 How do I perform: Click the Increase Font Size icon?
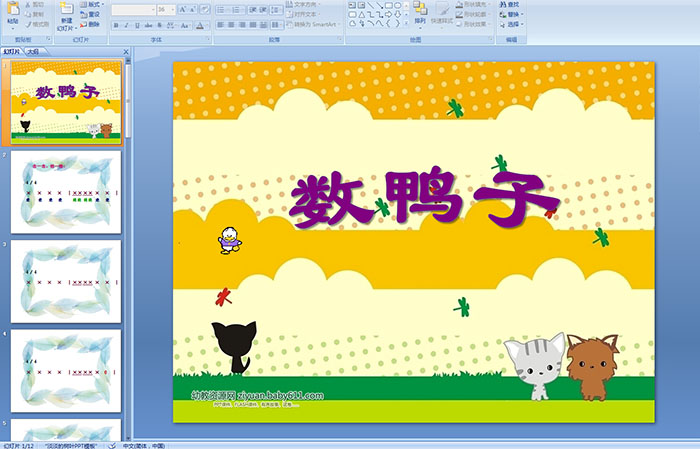(x=183, y=9)
